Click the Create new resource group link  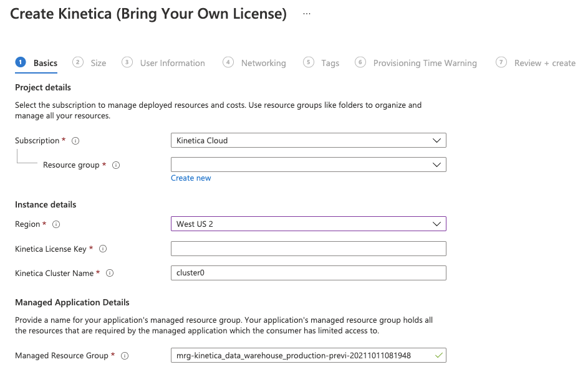[191, 178]
